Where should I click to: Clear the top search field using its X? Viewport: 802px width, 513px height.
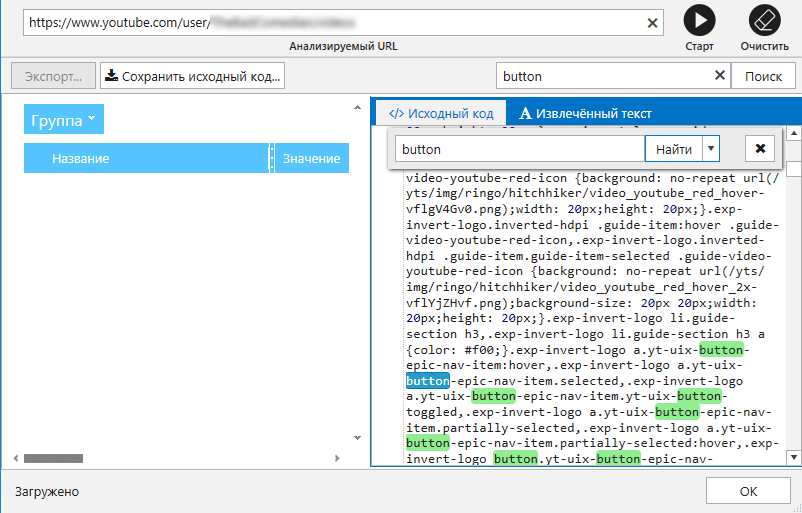tap(719, 76)
